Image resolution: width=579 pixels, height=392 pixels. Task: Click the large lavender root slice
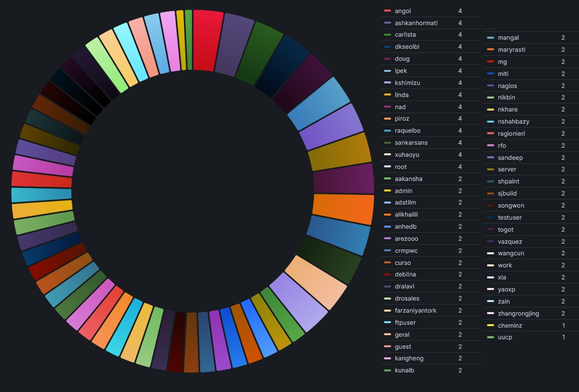[298, 303]
